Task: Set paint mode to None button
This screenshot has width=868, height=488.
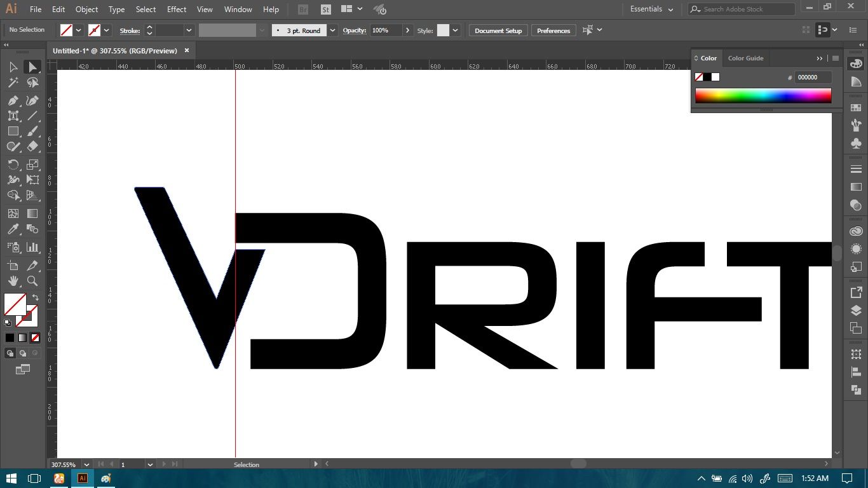Action: 35,337
